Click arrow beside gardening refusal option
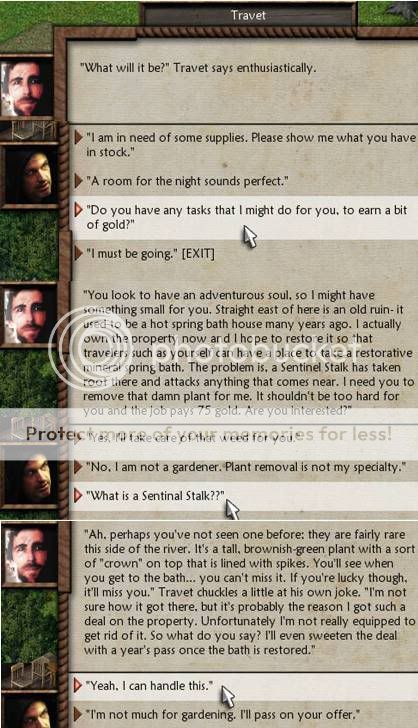The height and width of the screenshot is (728, 418). (x=78, y=714)
